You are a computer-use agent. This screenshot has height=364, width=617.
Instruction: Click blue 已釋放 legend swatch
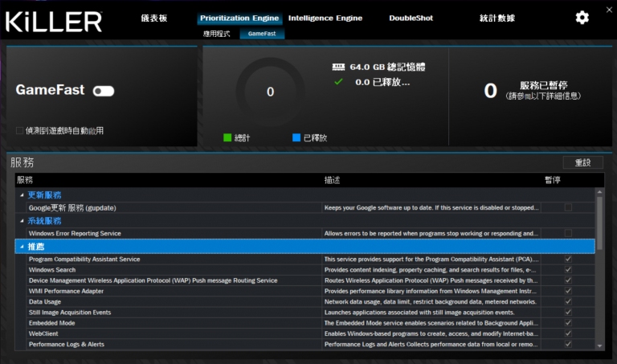[x=296, y=137]
